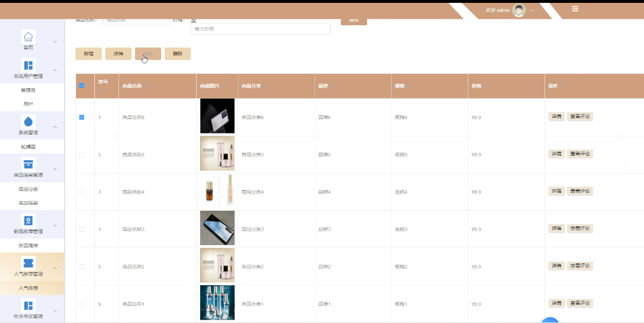
Task: Check the checkbox for row 商品名称2
Action: tap(81, 267)
